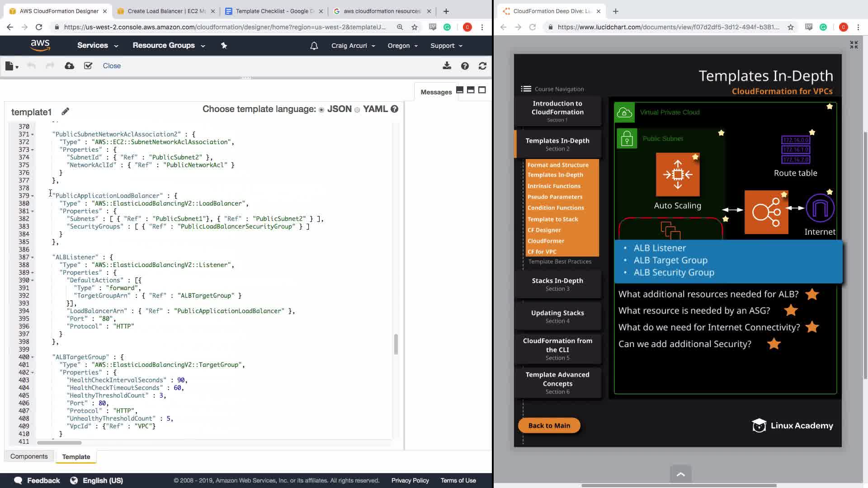The width and height of the screenshot is (868, 488).
Task: Open the file menu dropdown icon
Action: [12, 66]
